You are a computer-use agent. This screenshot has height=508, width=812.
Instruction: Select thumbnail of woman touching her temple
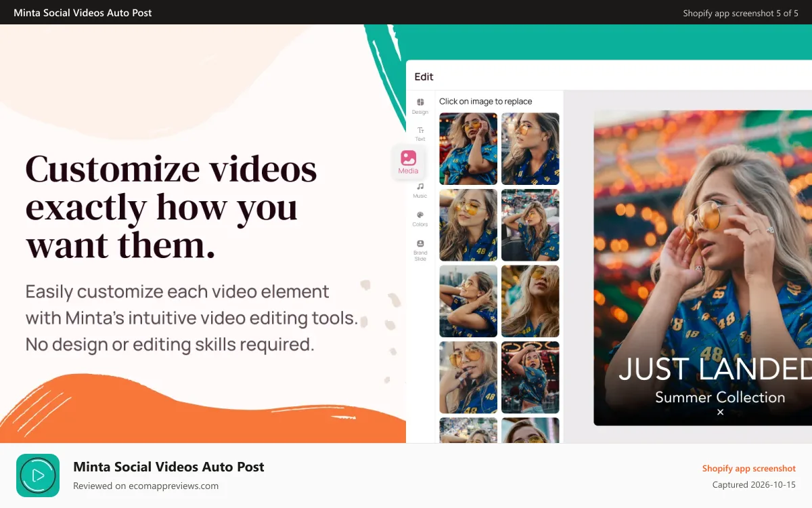click(468, 148)
